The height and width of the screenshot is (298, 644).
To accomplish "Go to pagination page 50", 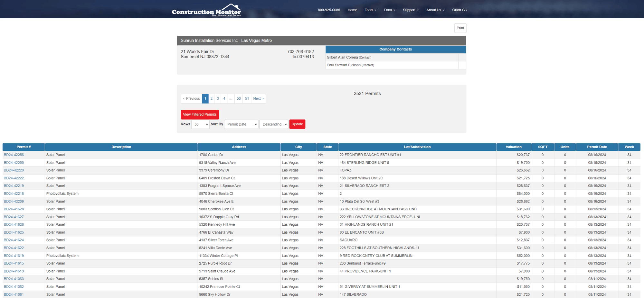I will pos(239,99).
